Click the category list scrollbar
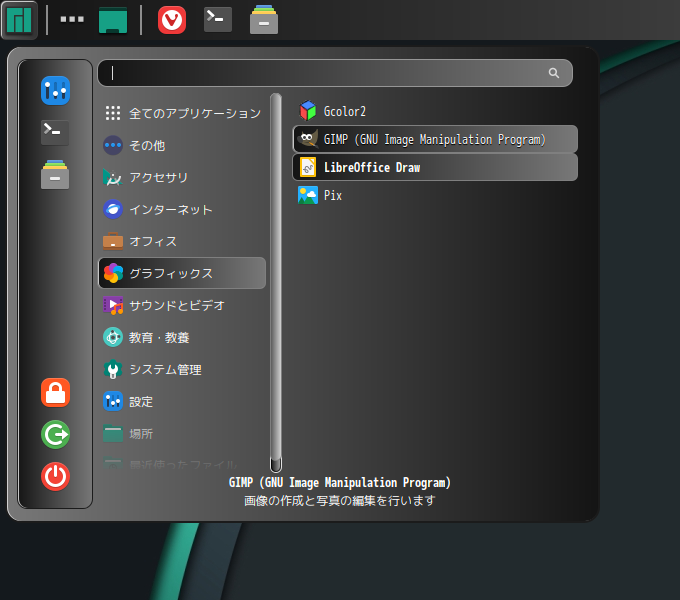Viewport: 680px width, 600px height. tap(276, 283)
